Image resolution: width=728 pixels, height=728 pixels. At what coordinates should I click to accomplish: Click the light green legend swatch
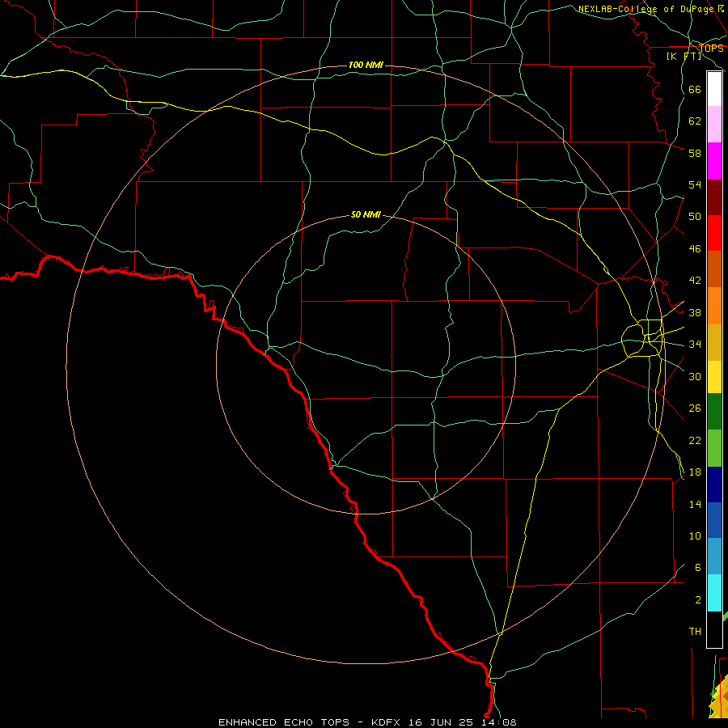pos(714,448)
